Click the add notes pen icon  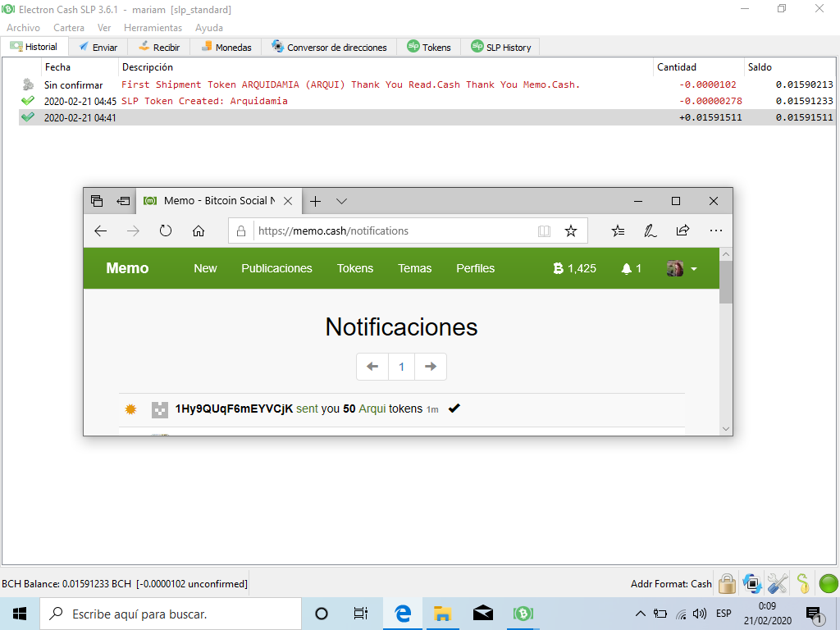click(x=650, y=231)
